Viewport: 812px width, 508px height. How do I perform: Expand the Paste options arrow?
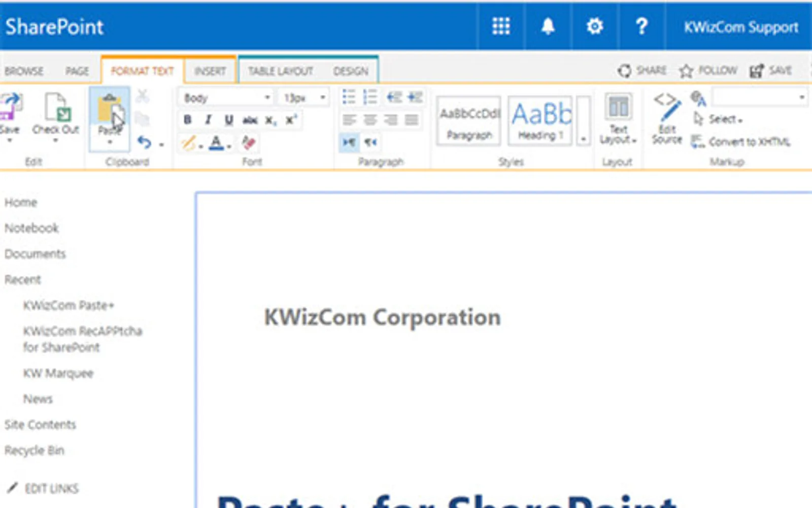point(110,143)
